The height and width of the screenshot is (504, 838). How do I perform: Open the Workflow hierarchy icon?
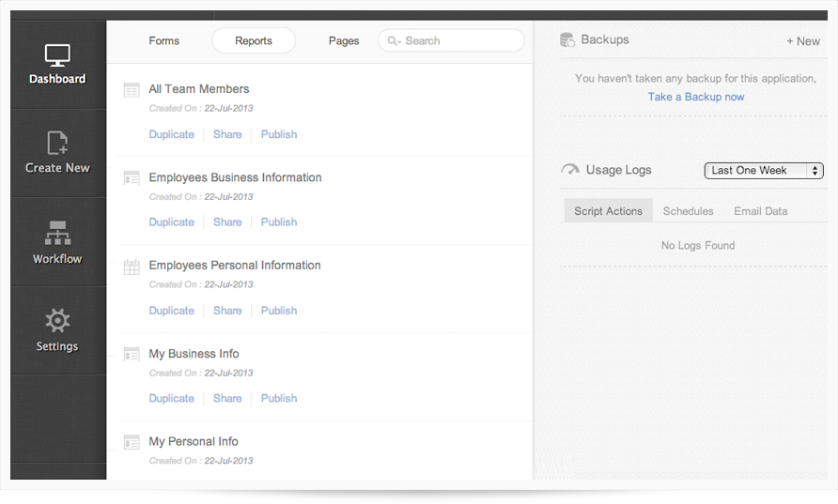tap(57, 233)
